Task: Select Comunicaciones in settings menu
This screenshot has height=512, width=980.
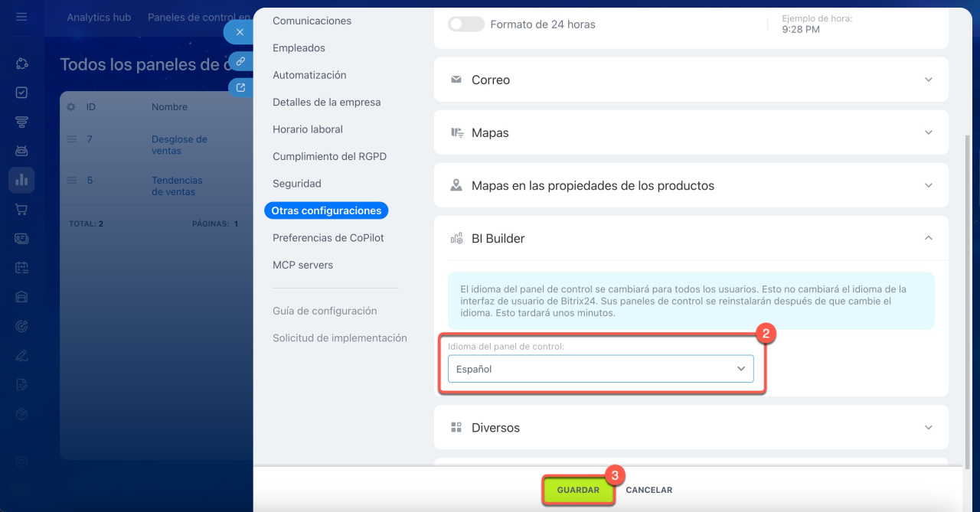Action: pos(312,21)
